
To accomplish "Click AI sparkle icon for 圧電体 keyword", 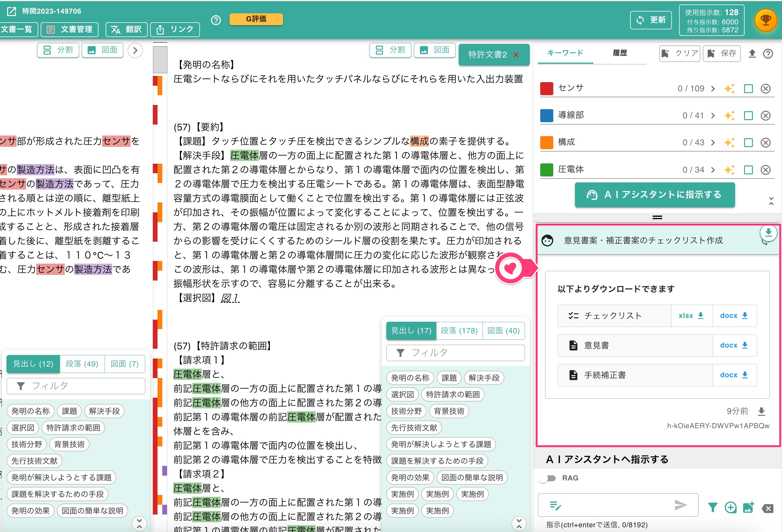I will pyautogui.click(x=729, y=170).
